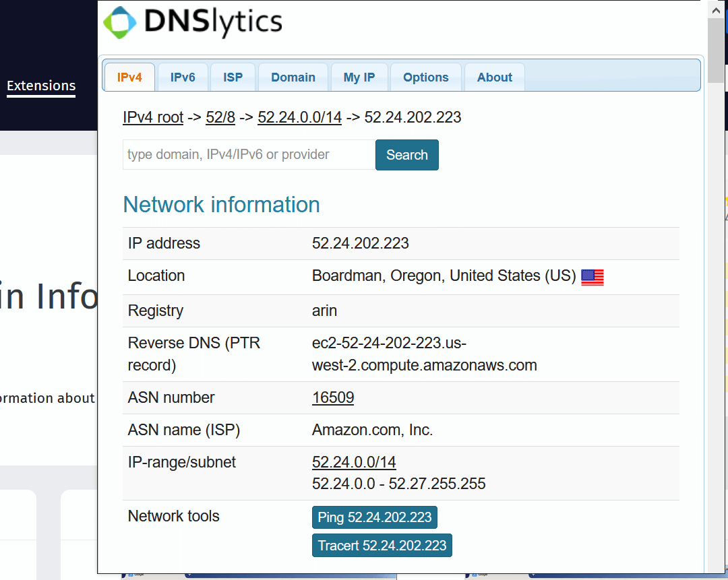Screen dimensions: 728x580
Task: Open ASN 16509 details link
Action: coord(332,397)
